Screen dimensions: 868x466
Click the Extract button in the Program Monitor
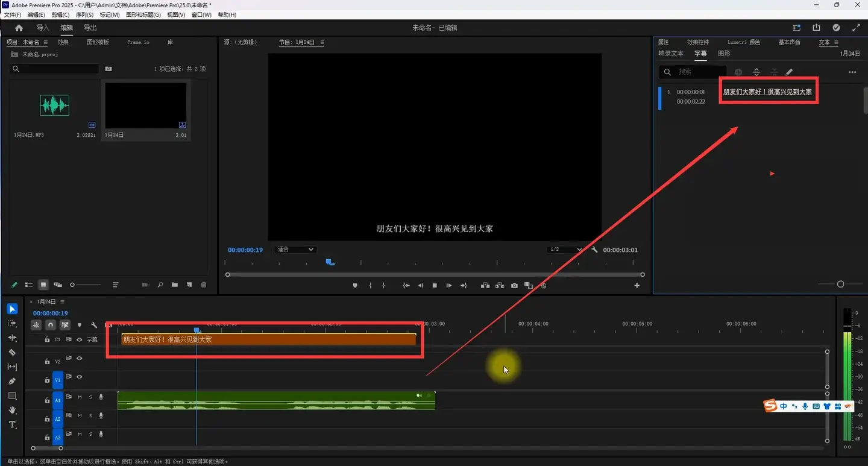pos(500,286)
